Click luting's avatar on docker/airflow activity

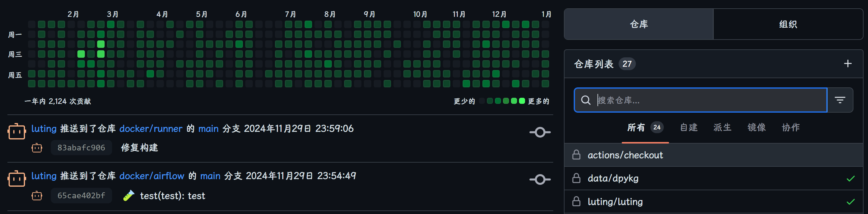pos(17,179)
